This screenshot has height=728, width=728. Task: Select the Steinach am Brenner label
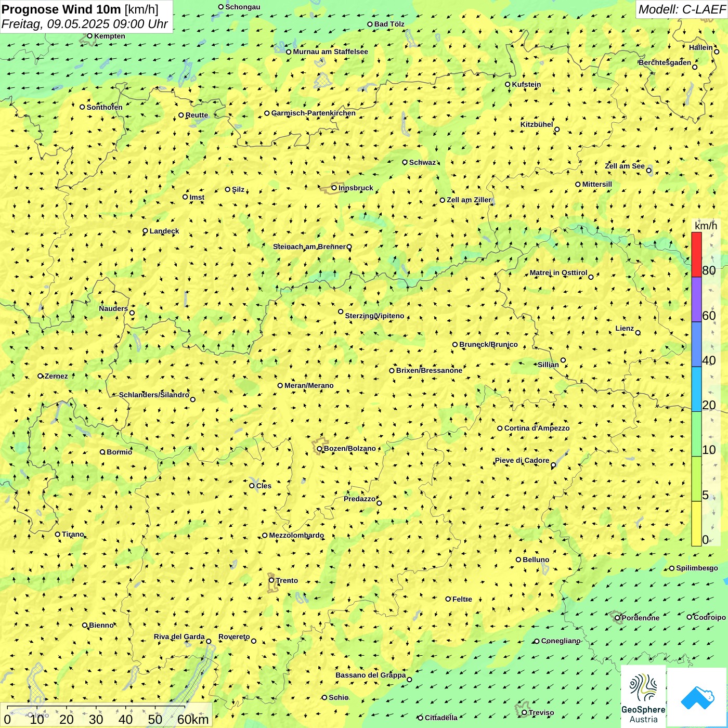coord(309,246)
